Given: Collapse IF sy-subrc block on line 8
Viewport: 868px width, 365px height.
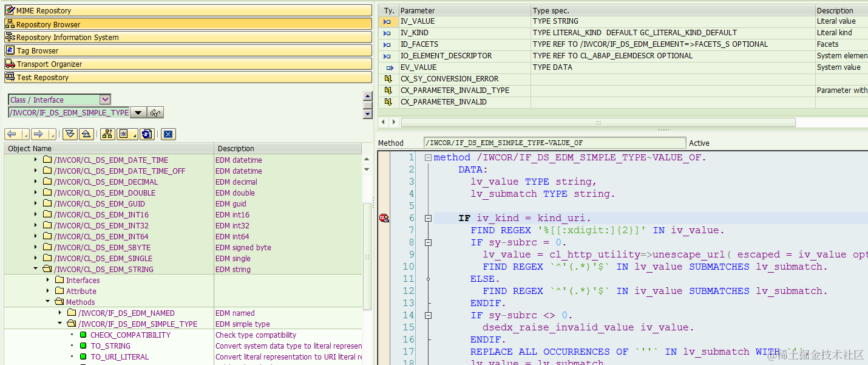Looking at the screenshot, I should point(428,242).
